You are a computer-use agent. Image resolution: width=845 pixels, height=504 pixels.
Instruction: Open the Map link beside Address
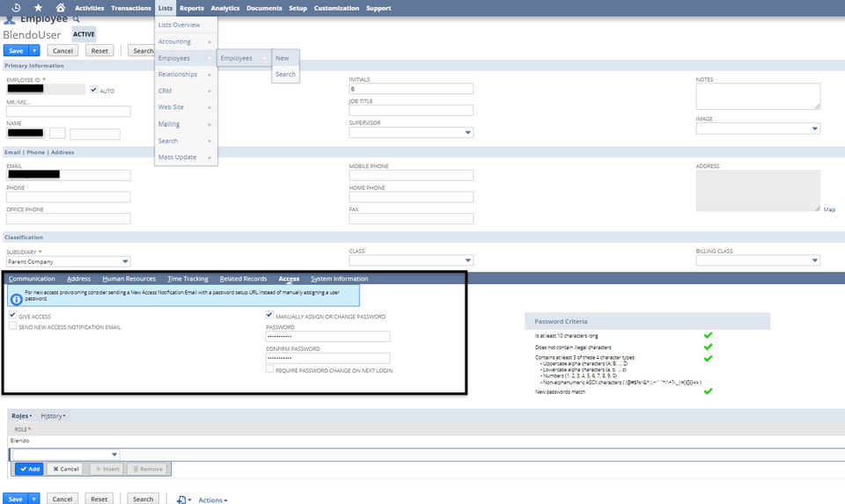pos(829,209)
